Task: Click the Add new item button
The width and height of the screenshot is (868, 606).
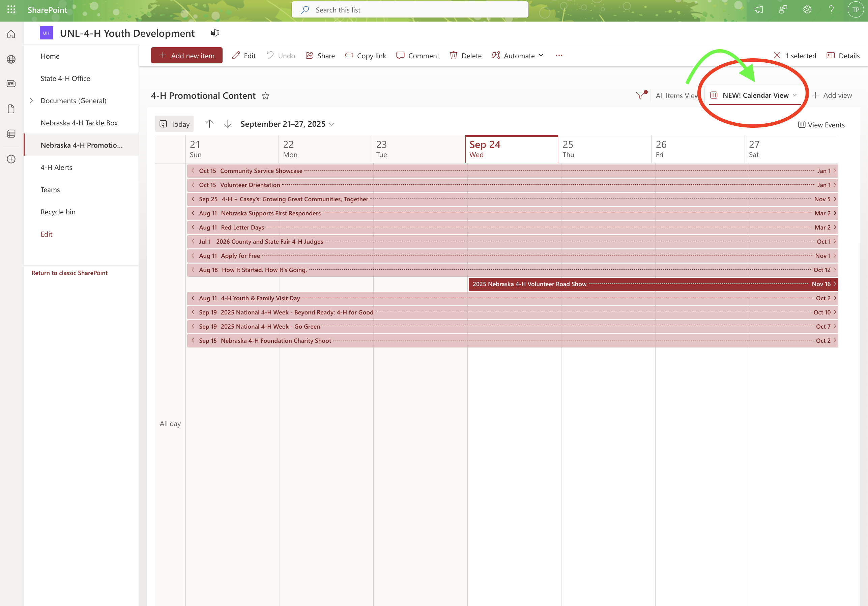Action: click(x=187, y=56)
